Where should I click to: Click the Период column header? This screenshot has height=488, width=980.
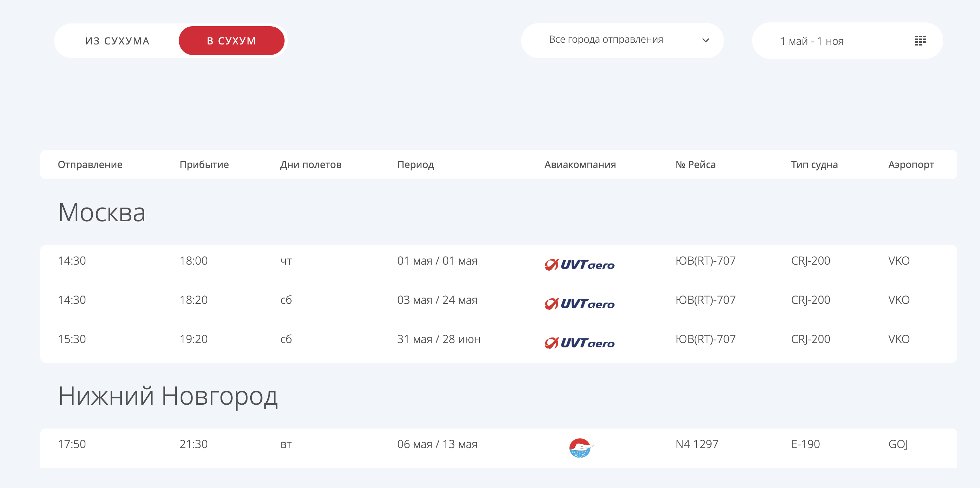(415, 165)
